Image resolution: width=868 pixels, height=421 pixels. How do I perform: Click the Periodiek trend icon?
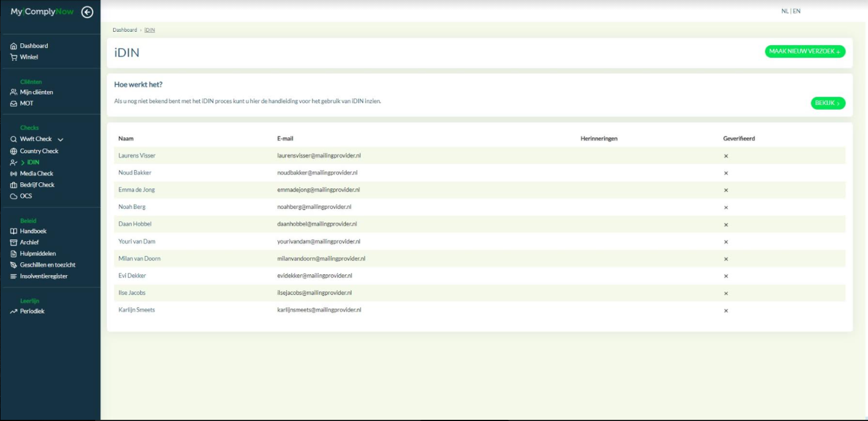(x=14, y=311)
